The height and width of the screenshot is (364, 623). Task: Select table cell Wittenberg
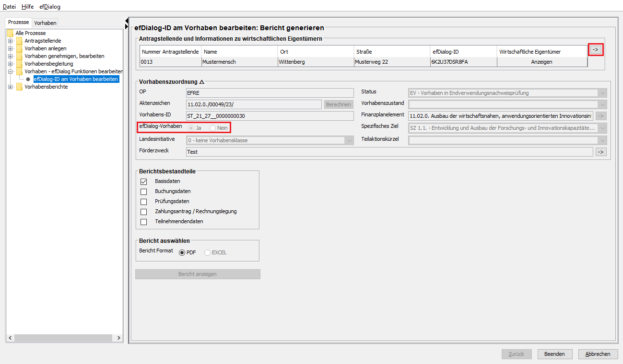click(x=316, y=62)
